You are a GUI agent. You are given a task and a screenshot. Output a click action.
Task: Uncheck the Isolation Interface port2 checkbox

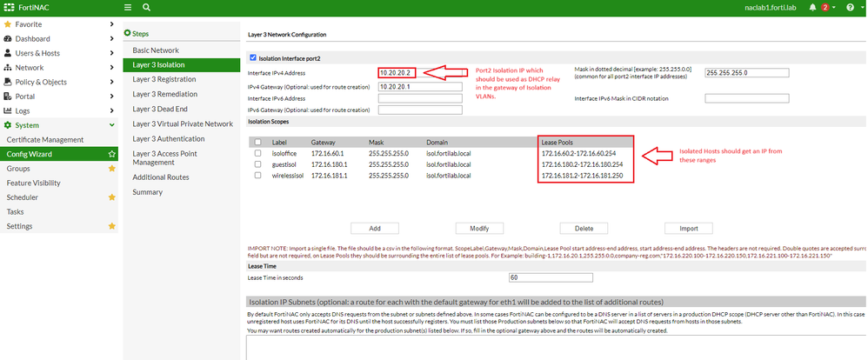[253, 58]
